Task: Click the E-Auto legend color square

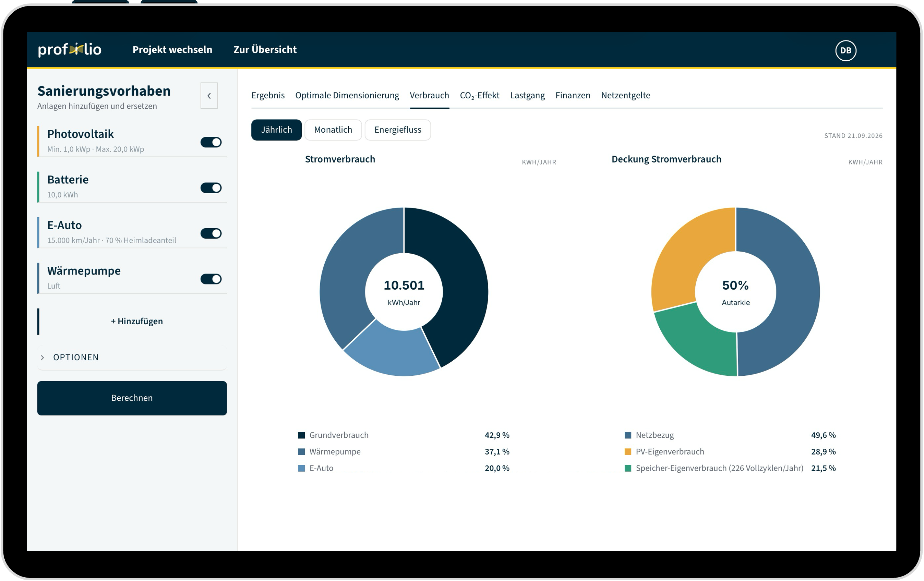Action: point(302,468)
